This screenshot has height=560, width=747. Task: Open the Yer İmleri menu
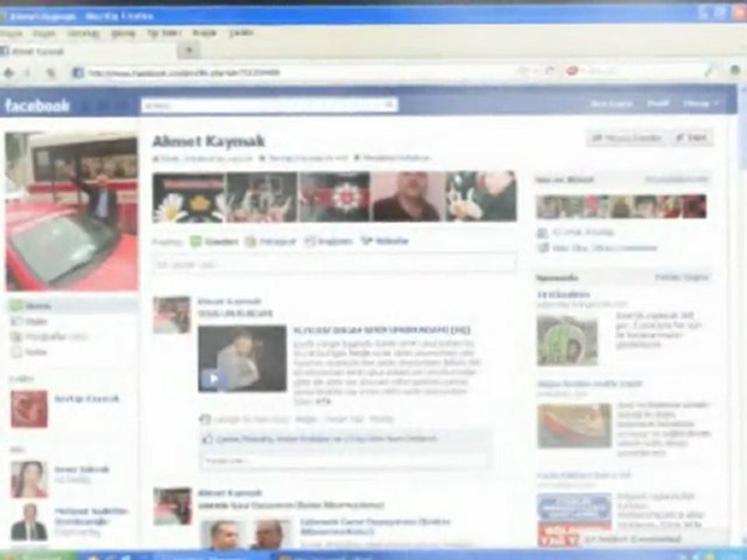coord(163,33)
